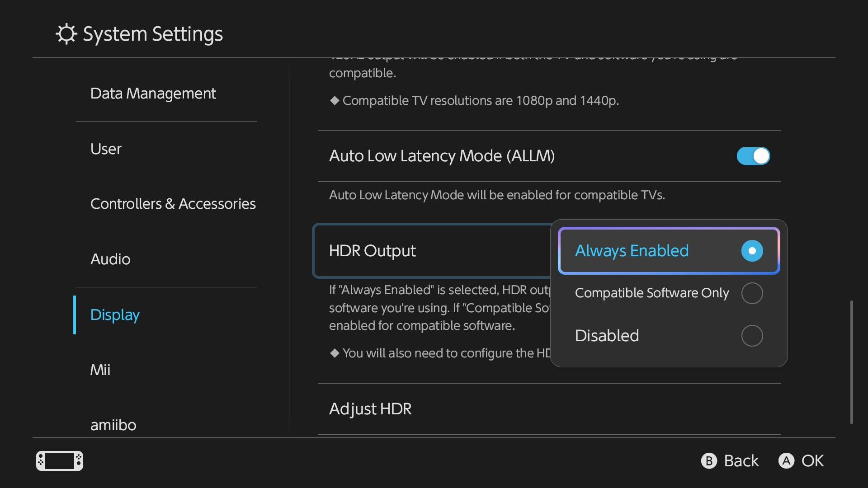Select the Display sidebar item
Image resolution: width=868 pixels, height=488 pixels.
pos(115,315)
